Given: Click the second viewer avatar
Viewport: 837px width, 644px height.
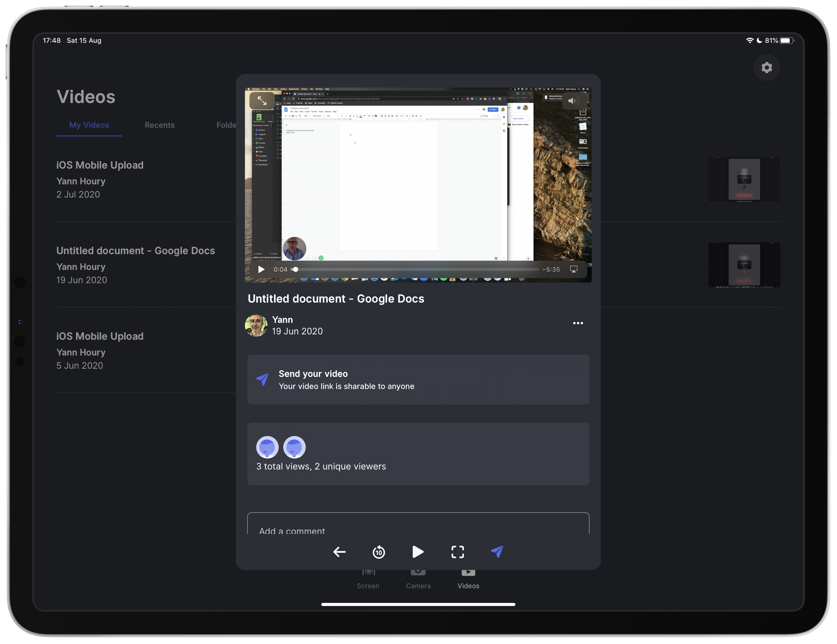Looking at the screenshot, I should click(294, 447).
